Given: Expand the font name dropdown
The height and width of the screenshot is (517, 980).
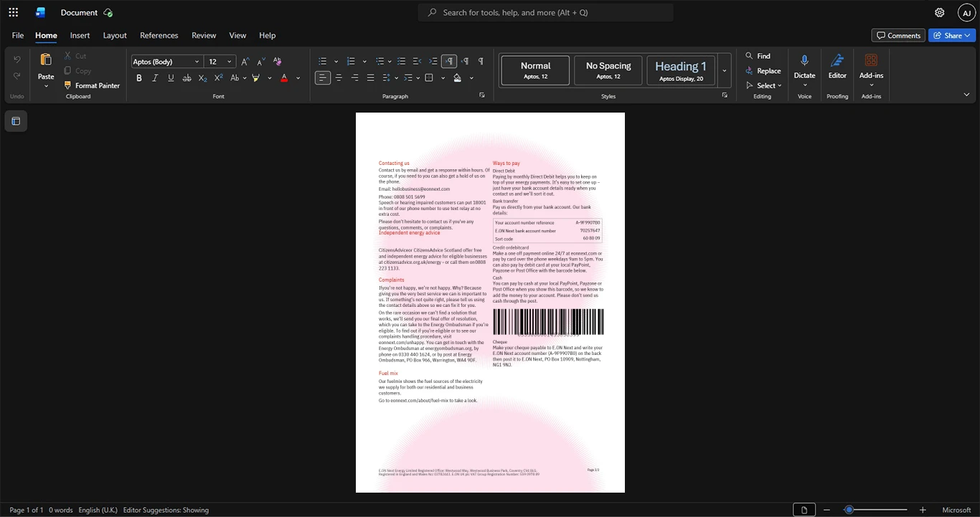Looking at the screenshot, I should click(197, 62).
